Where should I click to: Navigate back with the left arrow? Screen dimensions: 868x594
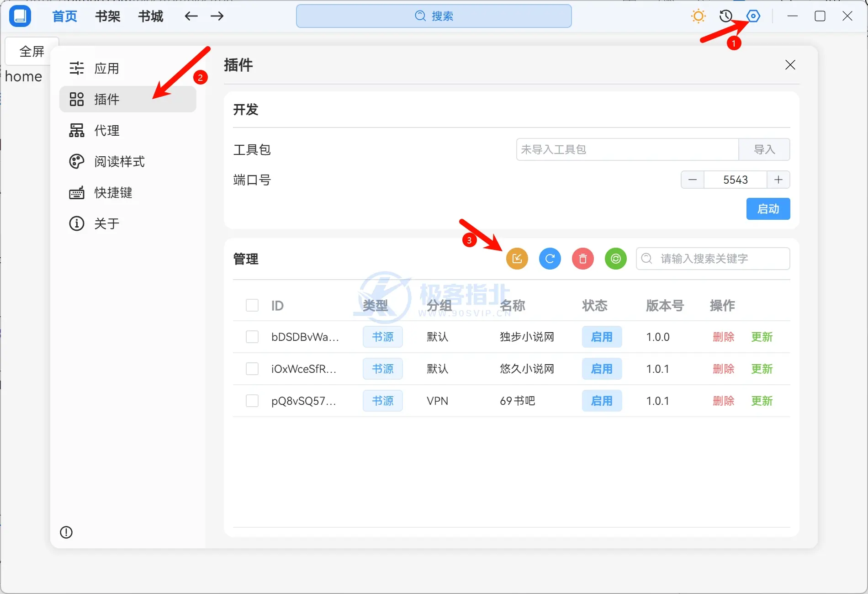coord(191,16)
